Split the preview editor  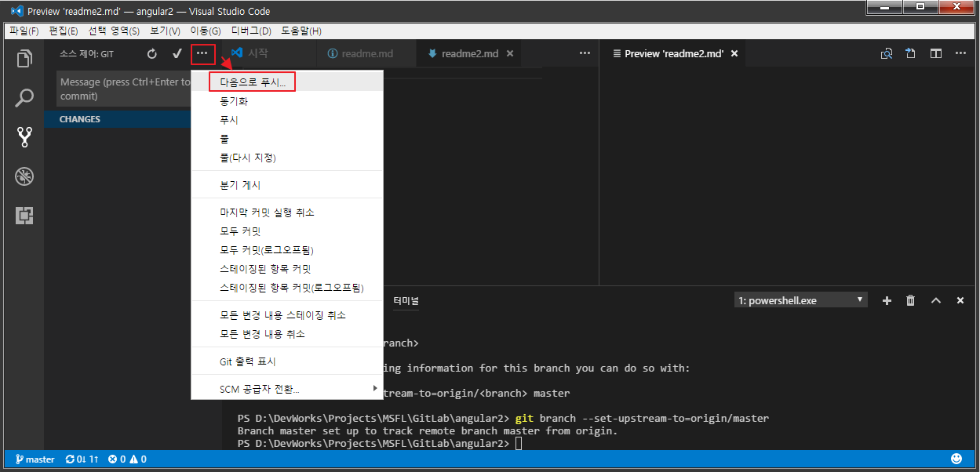(x=935, y=53)
